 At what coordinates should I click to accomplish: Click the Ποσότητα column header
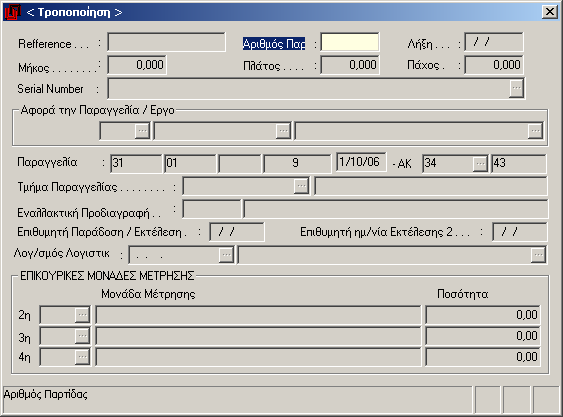click(x=462, y=294)
